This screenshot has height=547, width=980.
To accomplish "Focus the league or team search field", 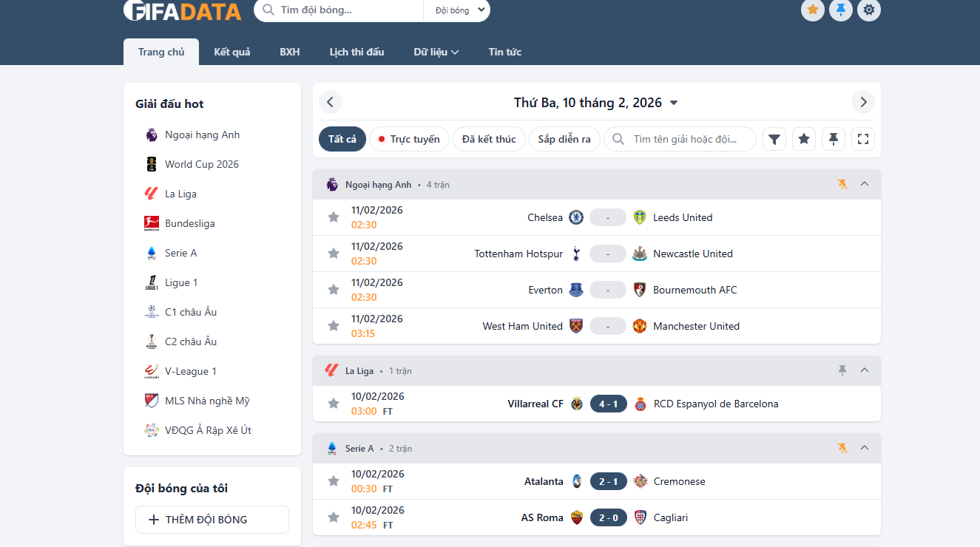I will [680, 139].
